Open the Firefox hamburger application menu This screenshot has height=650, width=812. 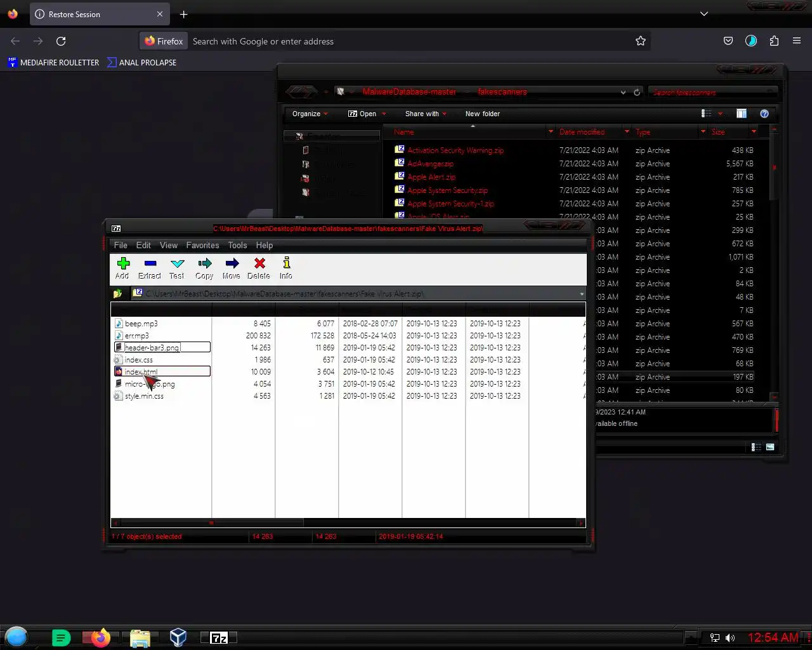(x=797, y=41)
